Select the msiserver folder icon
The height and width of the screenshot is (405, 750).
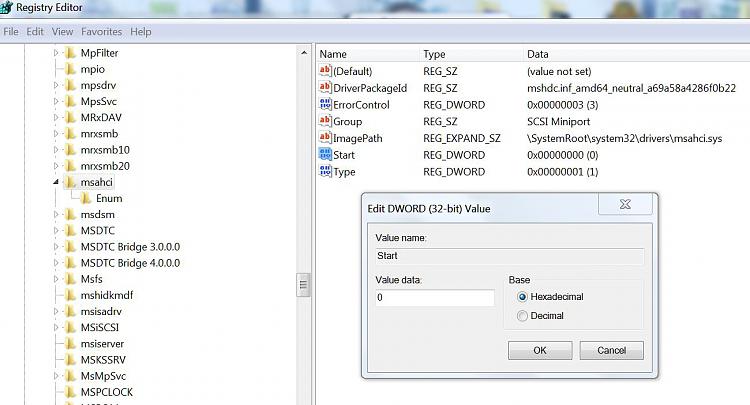[x=70, y=343]
